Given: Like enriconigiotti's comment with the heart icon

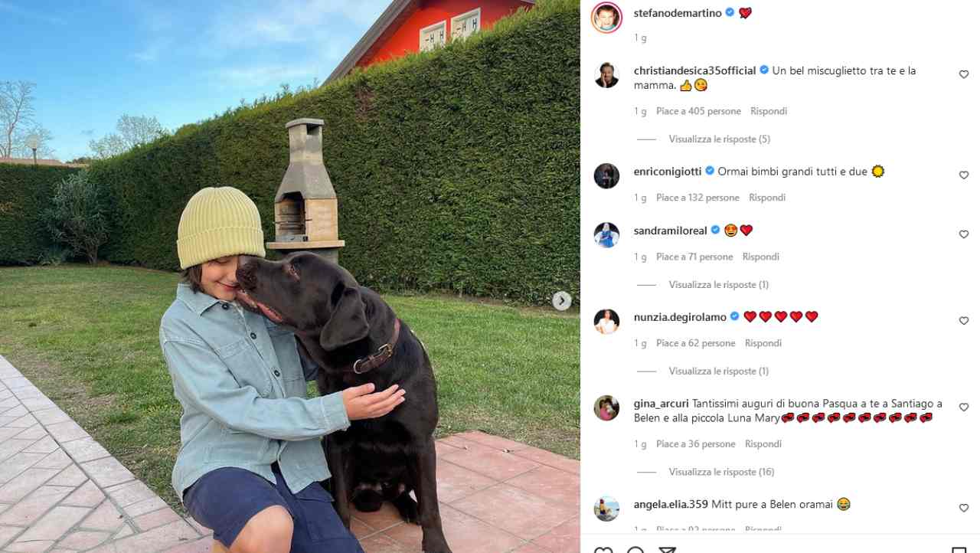Looking at the screenshot, I should [964, 175].
